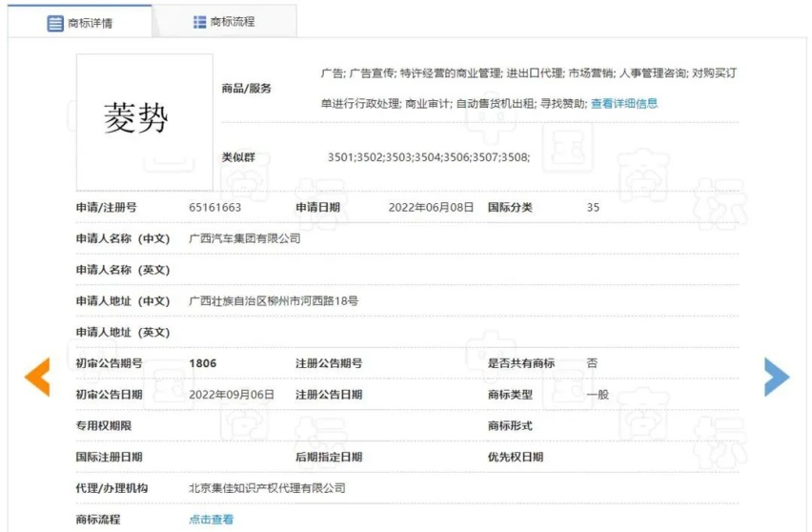
Task: Select trademark type value 一般
Action: [598, 394]
